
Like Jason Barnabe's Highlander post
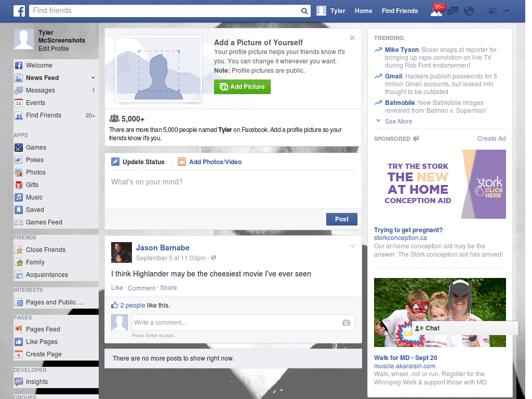point(117,287)
